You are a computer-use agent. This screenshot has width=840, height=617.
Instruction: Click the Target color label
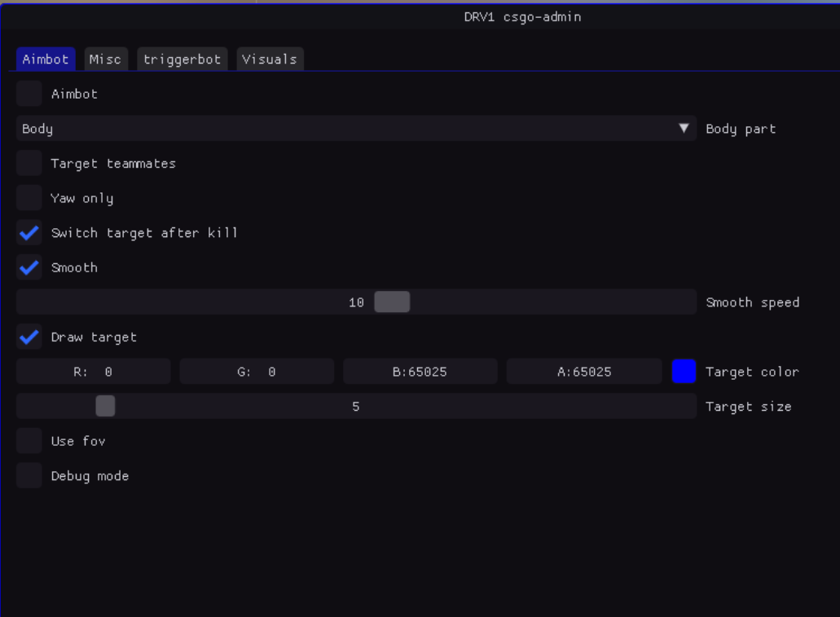(752, 372)
